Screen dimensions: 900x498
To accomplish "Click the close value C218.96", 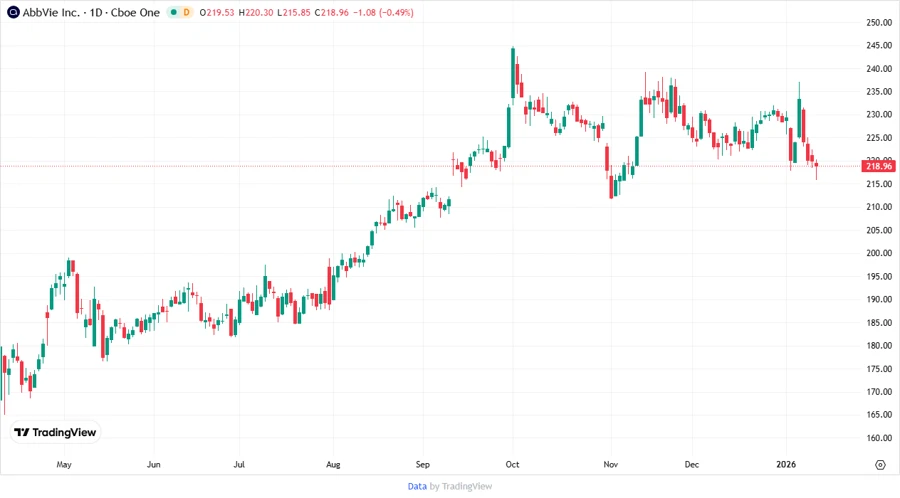I will pyautogui.click(x=332, y=12).
